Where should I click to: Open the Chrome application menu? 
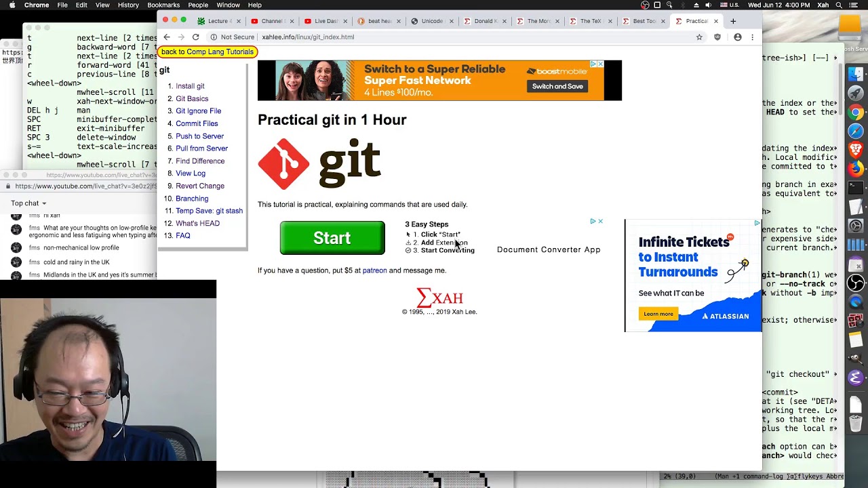(x=37, y=5)
